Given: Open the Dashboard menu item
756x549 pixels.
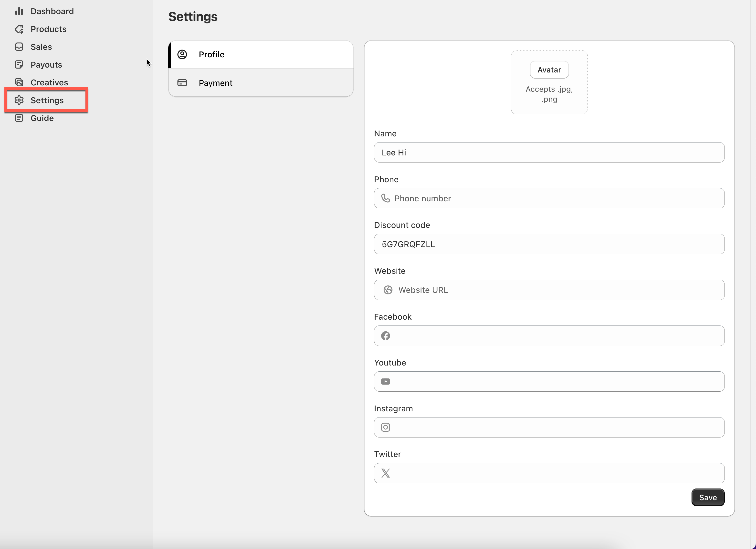Looking at the screenshot, I should click(52, 11).
